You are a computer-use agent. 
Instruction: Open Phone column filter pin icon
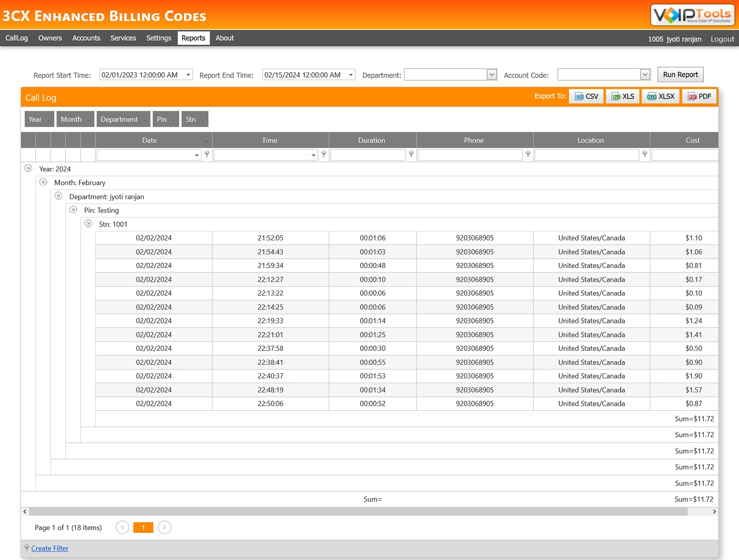pos(528,154)
